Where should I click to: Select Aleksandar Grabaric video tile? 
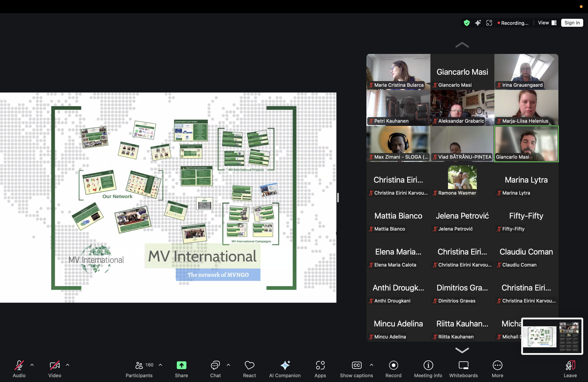coord(462,108)
